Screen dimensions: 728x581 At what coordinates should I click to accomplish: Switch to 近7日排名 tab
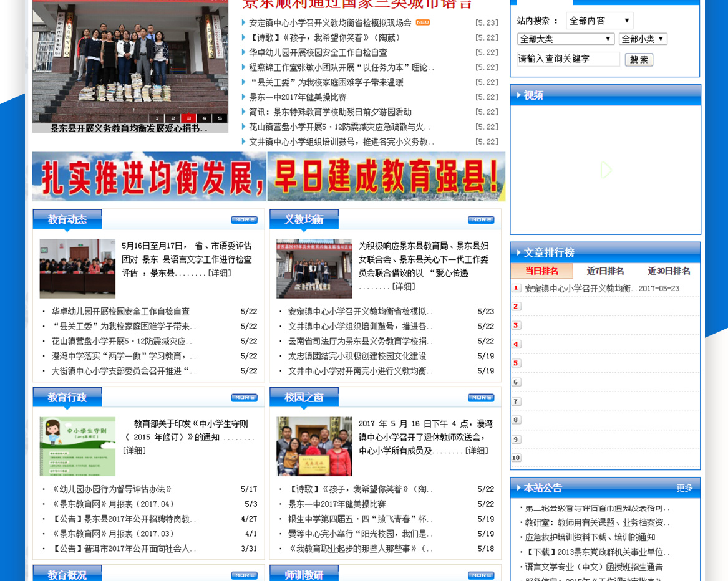click(605, 271)
